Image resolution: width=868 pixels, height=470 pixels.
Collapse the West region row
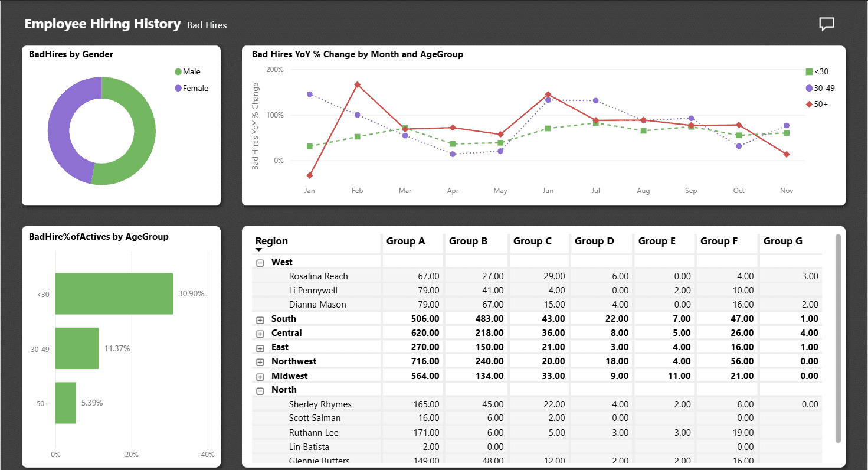click(260, 263)
